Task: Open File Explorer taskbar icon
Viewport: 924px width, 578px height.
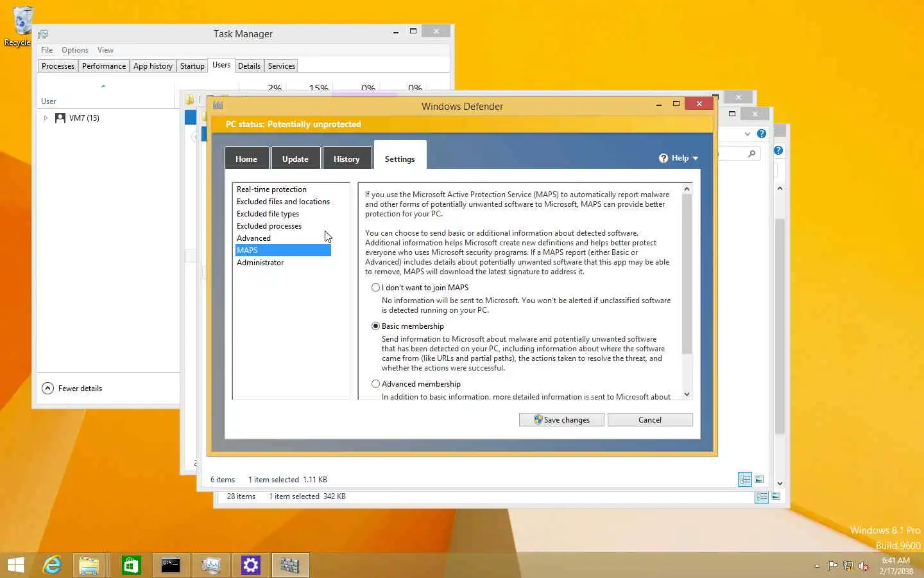Action: point(89,565)
